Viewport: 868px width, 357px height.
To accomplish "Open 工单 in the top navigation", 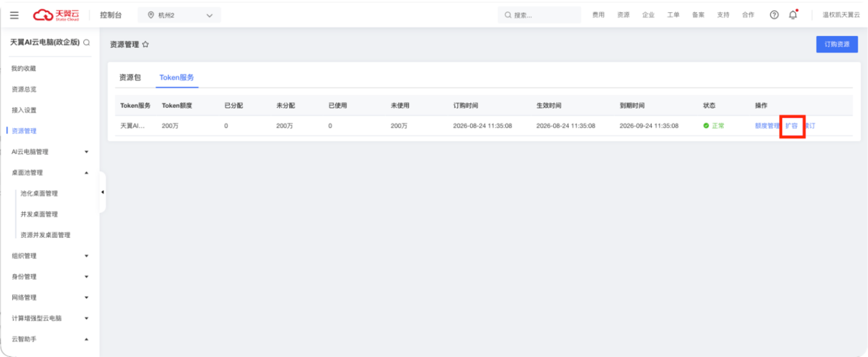I will point(673,15).
